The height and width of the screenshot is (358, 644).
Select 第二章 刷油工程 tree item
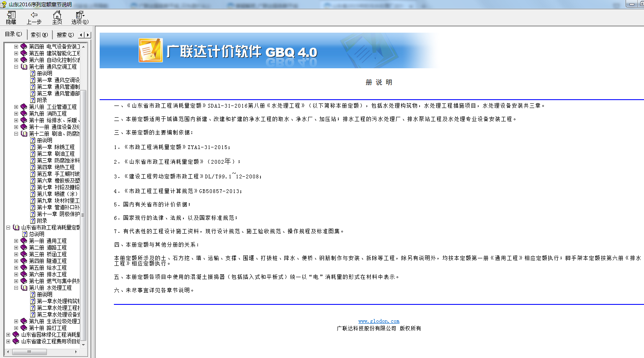point(56,154)
